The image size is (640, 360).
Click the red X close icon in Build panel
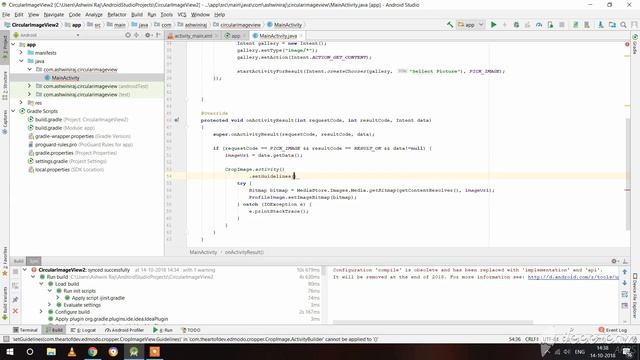point(15,311)
